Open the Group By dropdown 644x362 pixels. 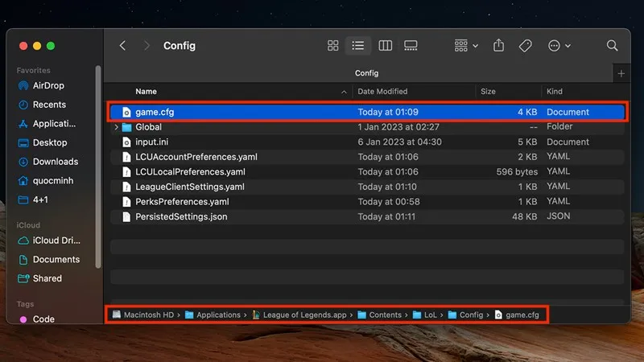click(x=465, y=46)
